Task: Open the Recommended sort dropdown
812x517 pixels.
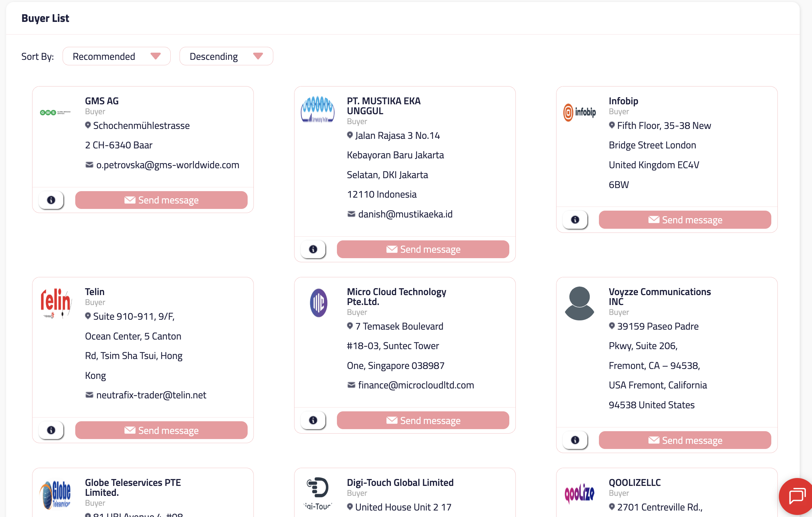Action: tap(116, 56)
